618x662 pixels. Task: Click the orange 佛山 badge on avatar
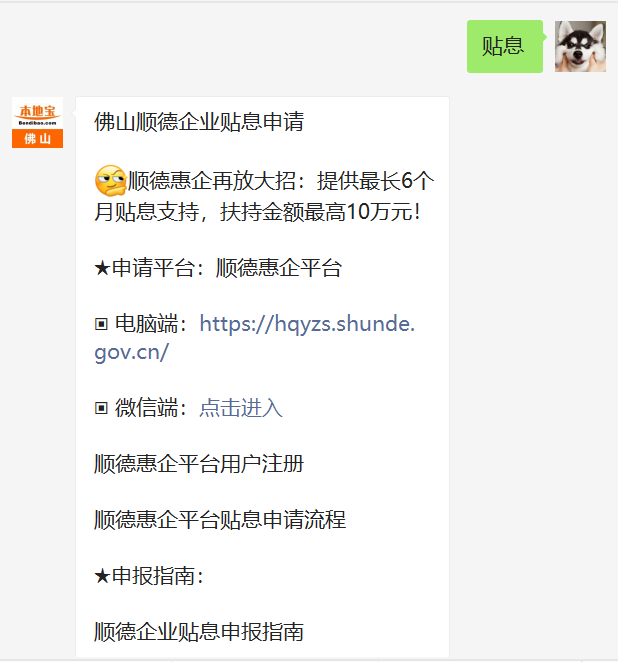[x=38, y=138]
